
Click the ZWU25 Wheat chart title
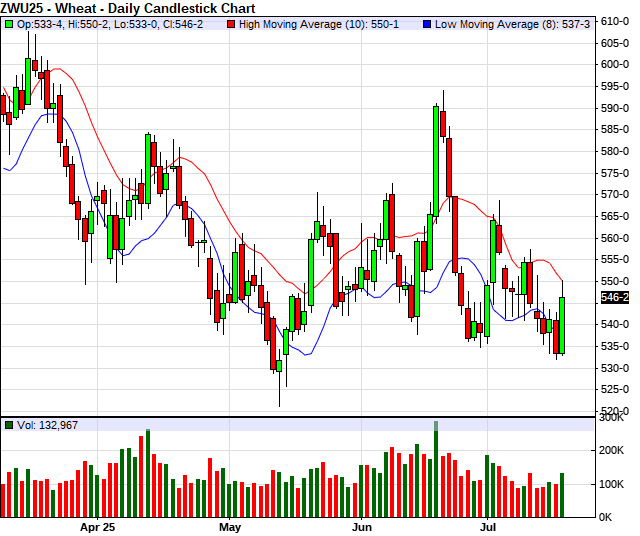[x=127, y=8]
